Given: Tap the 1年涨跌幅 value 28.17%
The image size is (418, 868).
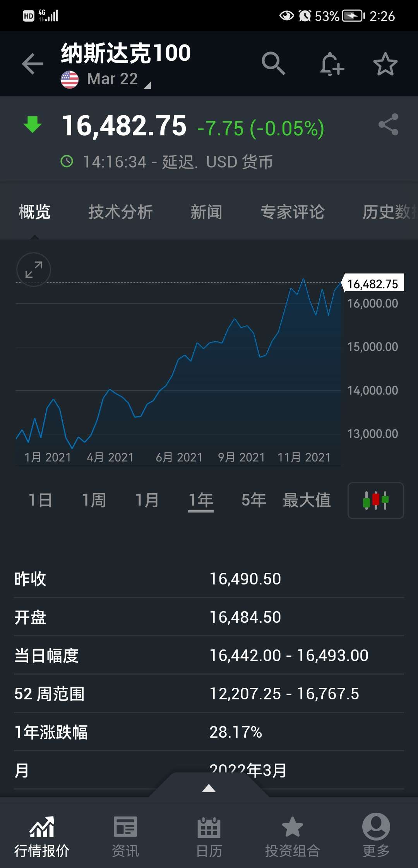Looking at the screenshot, I should (x=236, y=732).
